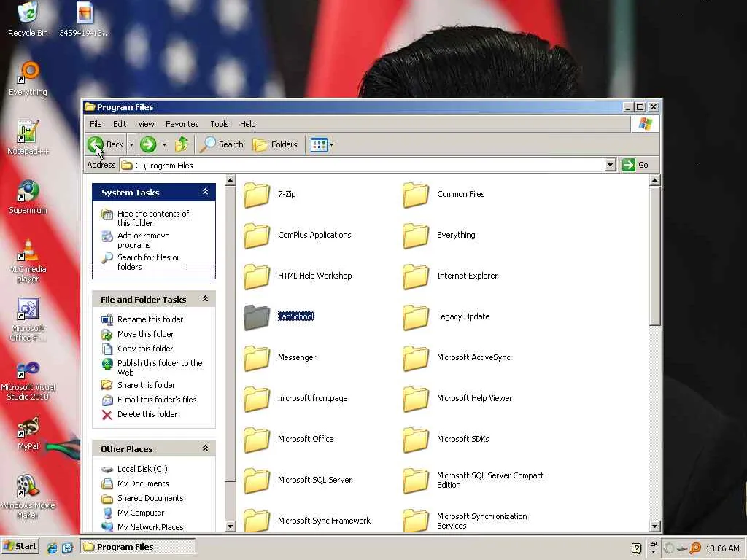This screenshot has width=747, height=560.
Task: Click the file list scrollbar down arrow
Action: [654, 526]
